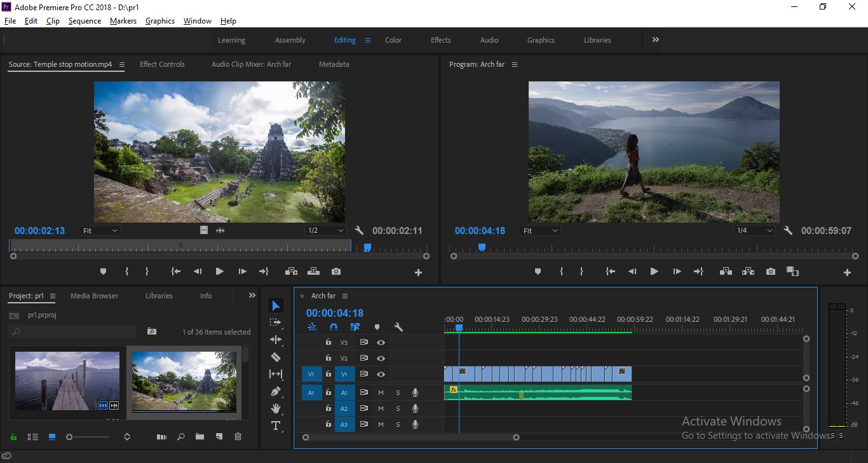
Task: Select the Ripple Edit tool
Action: pyautogui.click(x=276, y=340)
